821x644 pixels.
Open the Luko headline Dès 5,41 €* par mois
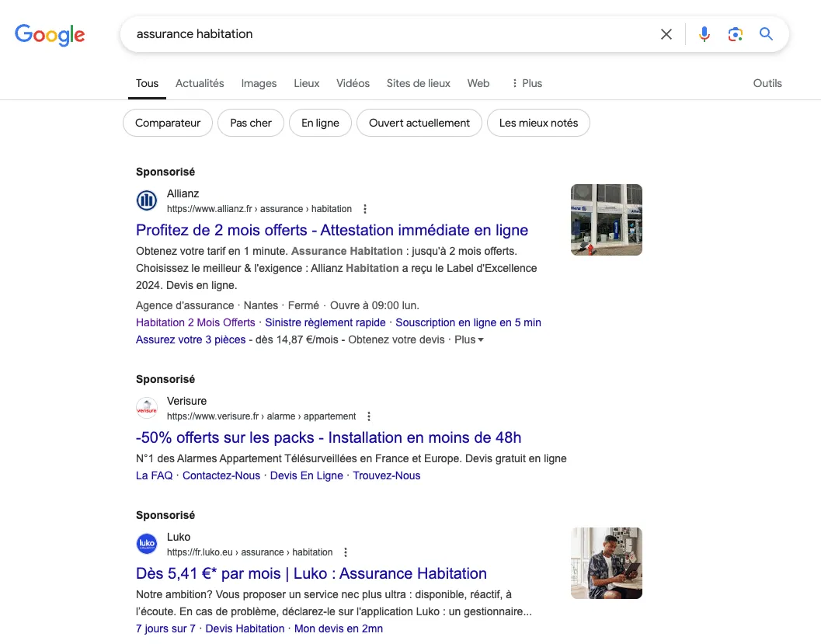(x=311, y=574)
